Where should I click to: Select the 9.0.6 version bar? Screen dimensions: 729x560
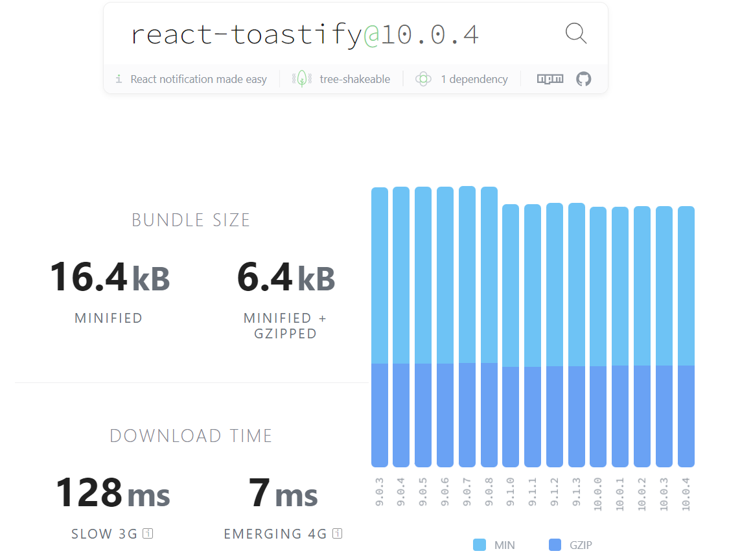(x=445, y=327)
